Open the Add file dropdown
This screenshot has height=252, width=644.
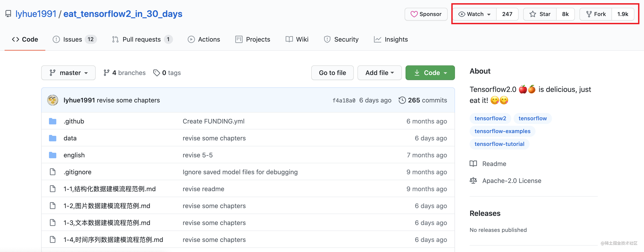[x=379, y=73]
